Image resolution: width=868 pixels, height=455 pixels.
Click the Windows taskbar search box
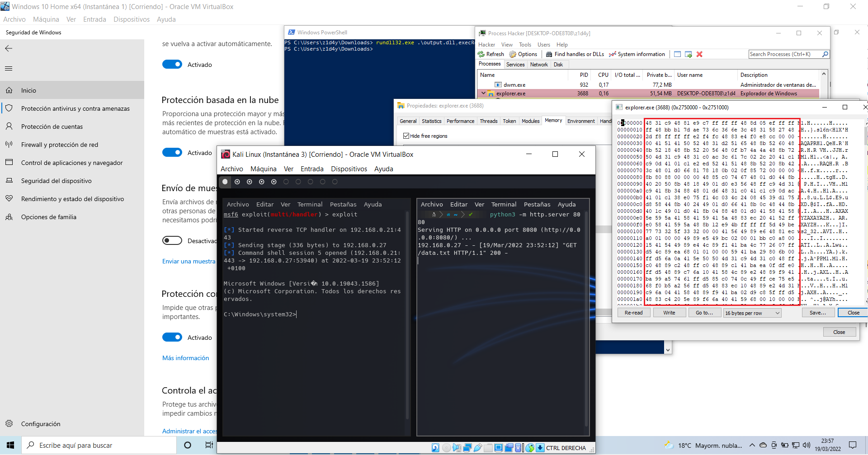point(99,445)
